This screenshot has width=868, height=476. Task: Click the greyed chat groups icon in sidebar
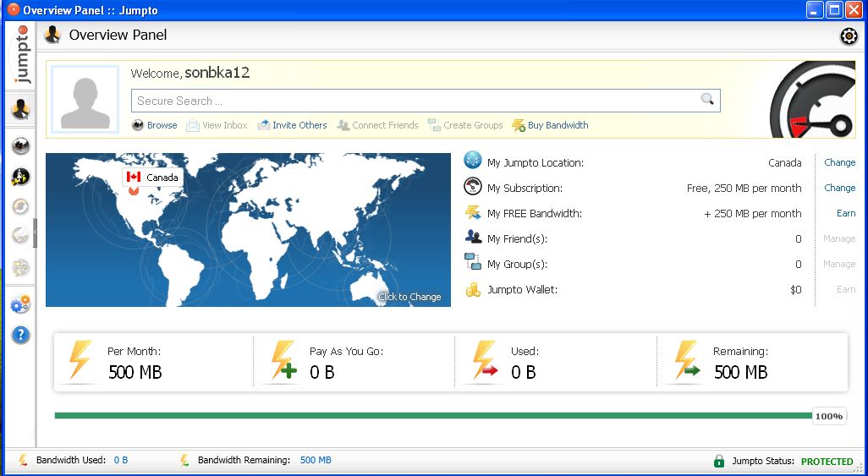[20, 268]
